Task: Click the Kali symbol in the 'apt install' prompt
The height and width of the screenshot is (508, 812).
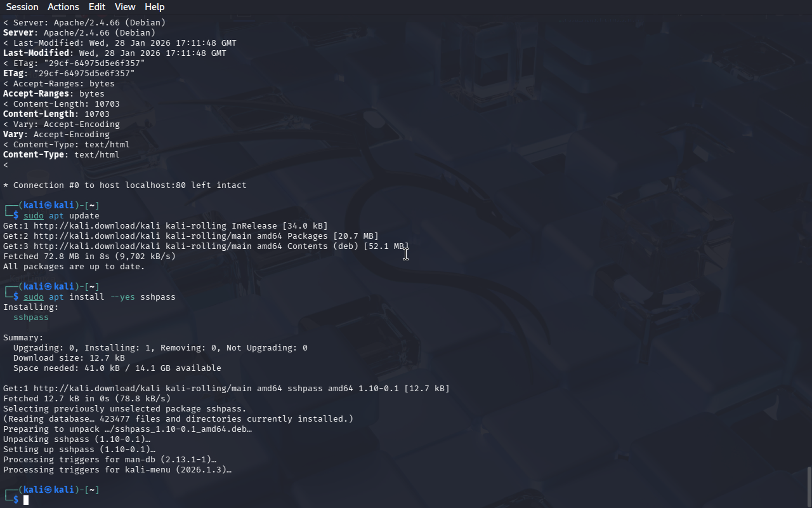Action: click(x=48, y=287)
